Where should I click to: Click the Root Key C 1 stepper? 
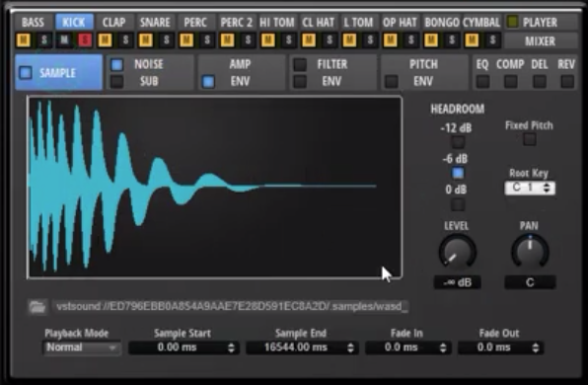point(530,188)
